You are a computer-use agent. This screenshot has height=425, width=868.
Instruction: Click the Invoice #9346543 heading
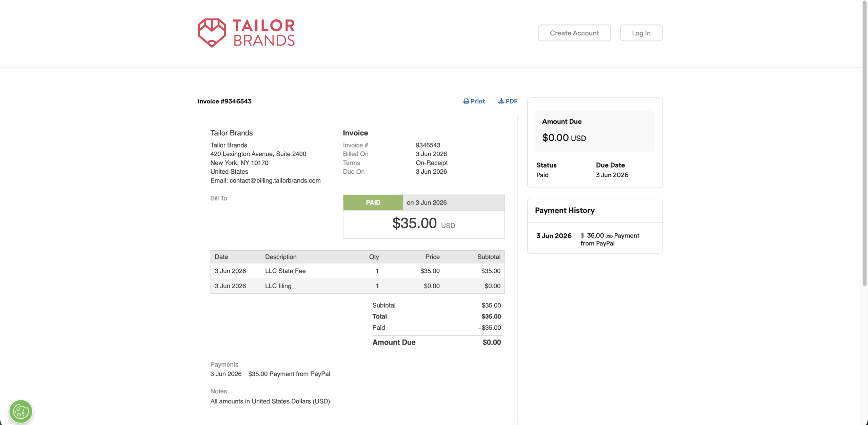[x=225, y=101]
